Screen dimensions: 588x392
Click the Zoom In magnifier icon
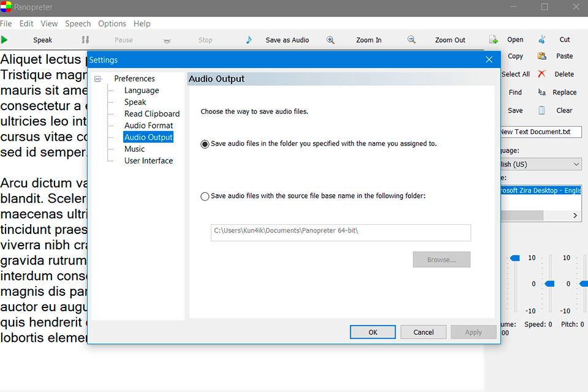point(330,40)
